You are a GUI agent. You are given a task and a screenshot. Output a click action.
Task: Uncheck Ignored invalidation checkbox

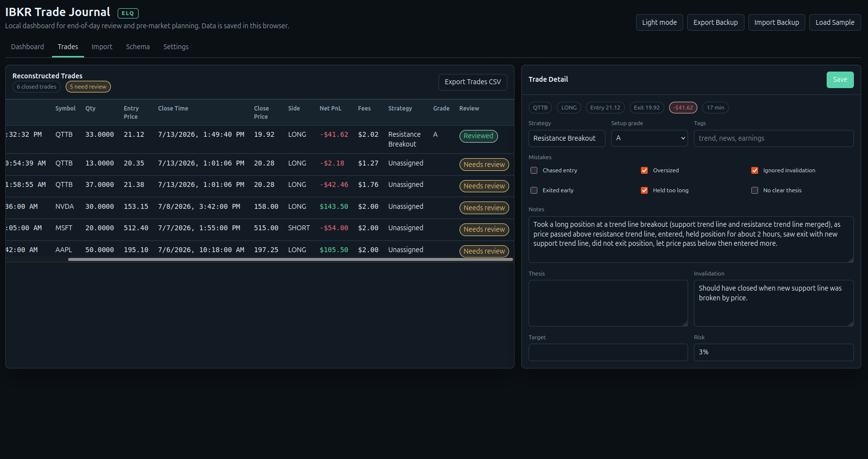(x=755, y=170)
